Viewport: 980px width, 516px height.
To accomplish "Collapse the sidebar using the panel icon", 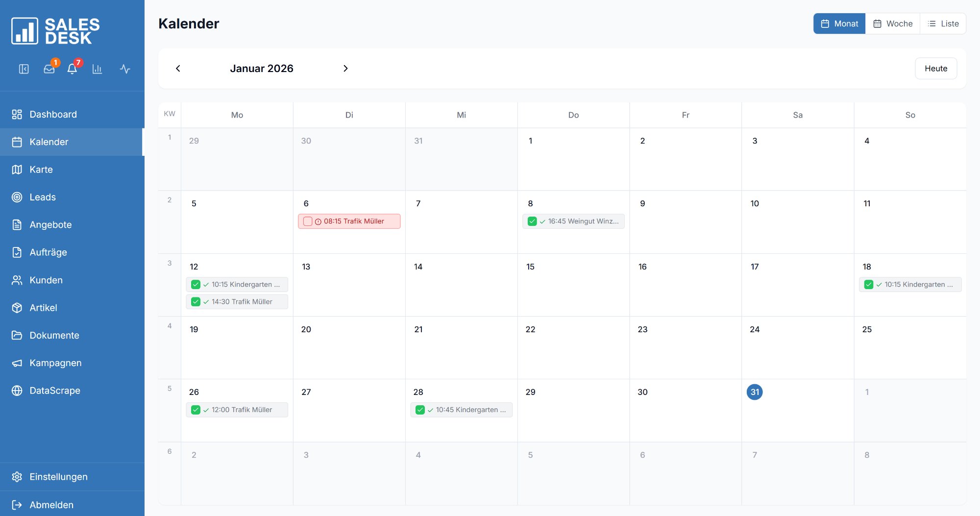I will pyautogui.click(x=24, y=69).
